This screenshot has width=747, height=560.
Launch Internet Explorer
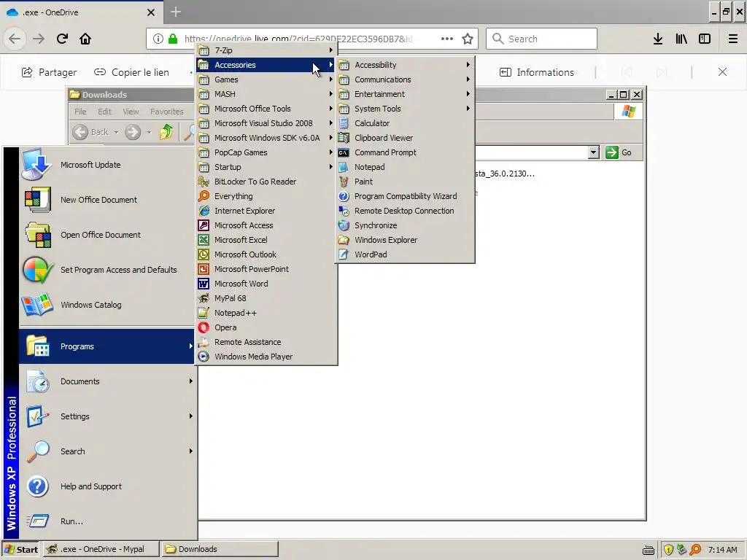tap(266, 211)
